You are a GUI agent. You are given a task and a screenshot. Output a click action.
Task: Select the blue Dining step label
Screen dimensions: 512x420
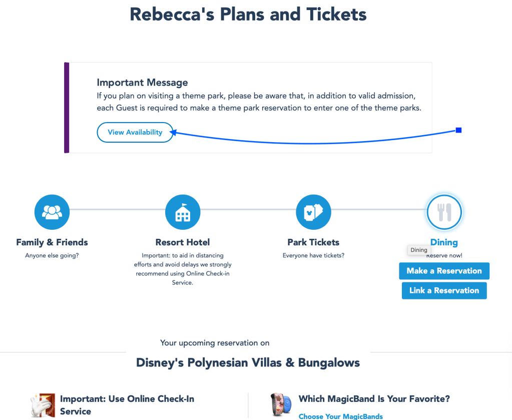pyautogui.click(x=444, y=242)
